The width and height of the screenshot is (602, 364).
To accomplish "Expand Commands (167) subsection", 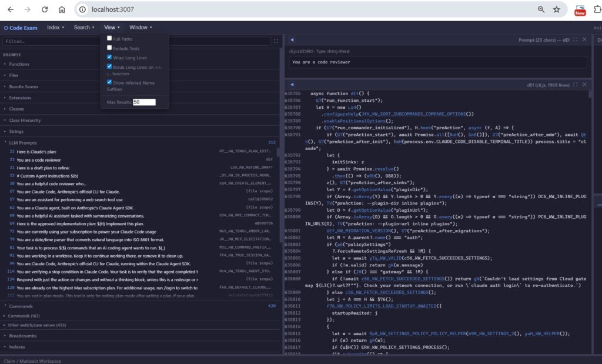I will coord(24,316).
